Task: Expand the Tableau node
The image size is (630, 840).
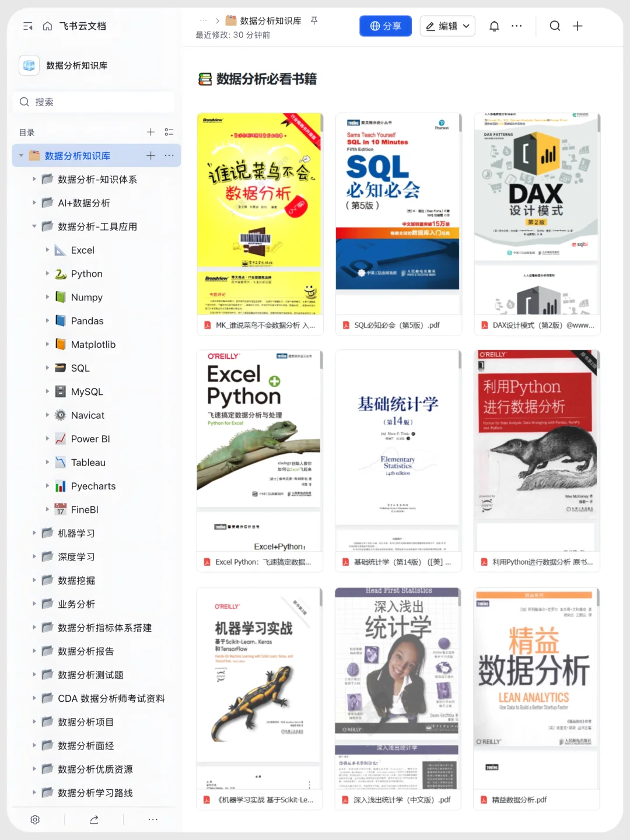Action: click(x=48, y=463)
